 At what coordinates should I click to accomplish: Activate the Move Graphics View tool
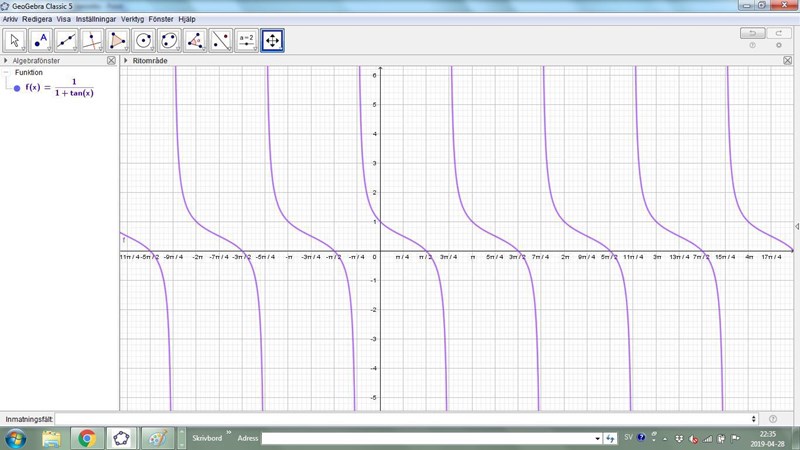(273, 41)
